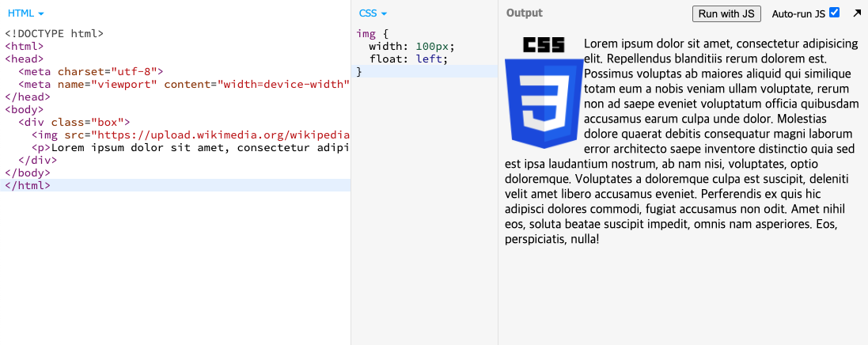The height and width of the screenshot is (345, 868).
Task: Click the "float: left;" CSS line
Action: coord(408,59)
